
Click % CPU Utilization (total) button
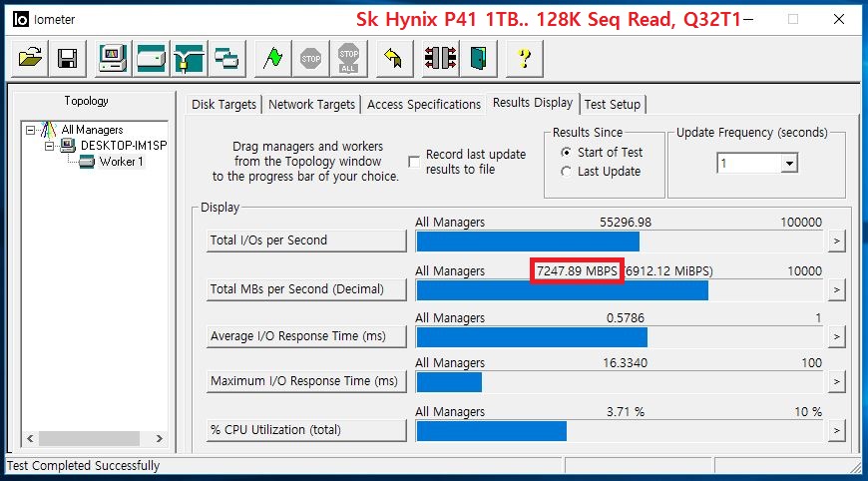tap(306, 429)
